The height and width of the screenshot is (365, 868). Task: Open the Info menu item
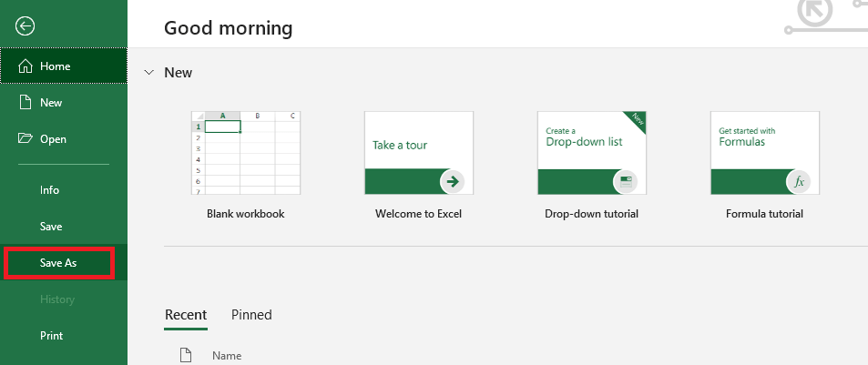pos(49,190)
